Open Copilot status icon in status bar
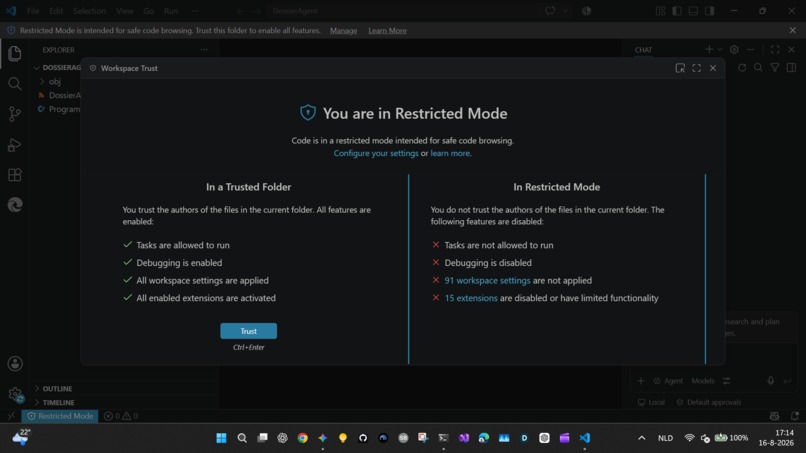The height and width of the screenshot is (453, 806). coord(774,416)
